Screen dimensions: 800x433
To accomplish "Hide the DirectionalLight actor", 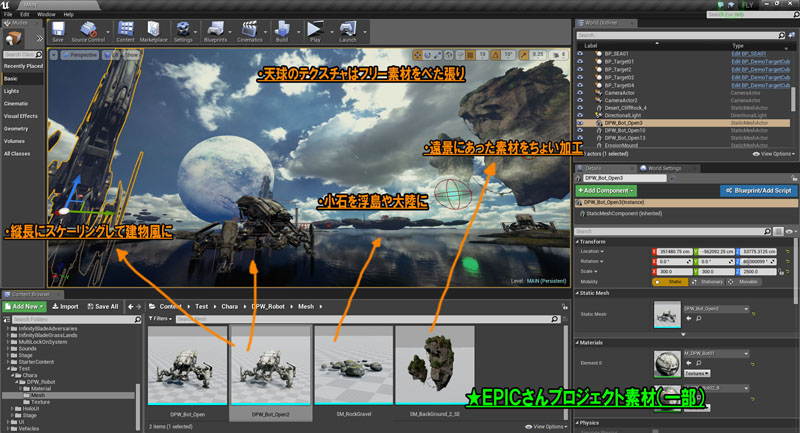I will 580,115.
